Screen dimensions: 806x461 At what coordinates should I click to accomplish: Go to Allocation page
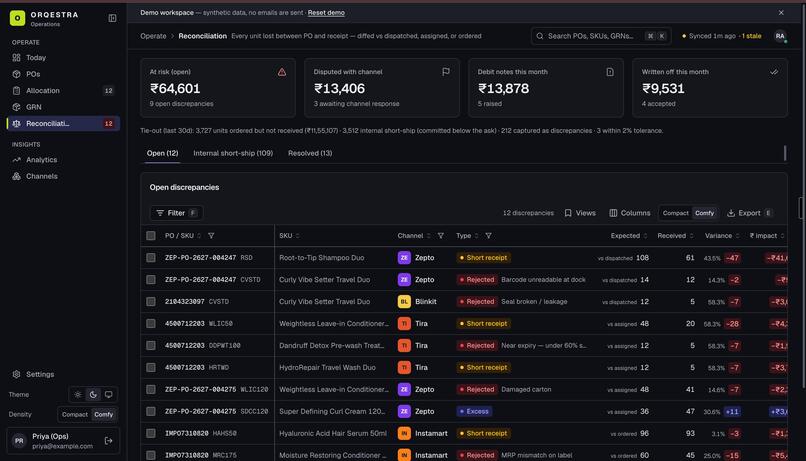[63, 90]
